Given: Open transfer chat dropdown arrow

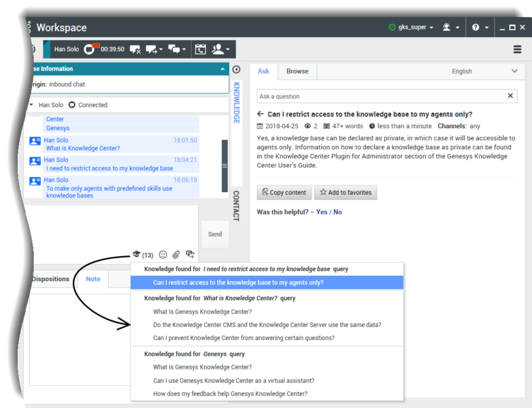Looking at the screenshot, I should 161,49.
